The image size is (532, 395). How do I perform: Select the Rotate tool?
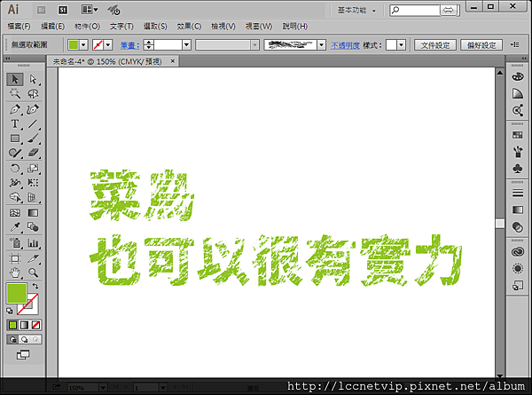15,169
